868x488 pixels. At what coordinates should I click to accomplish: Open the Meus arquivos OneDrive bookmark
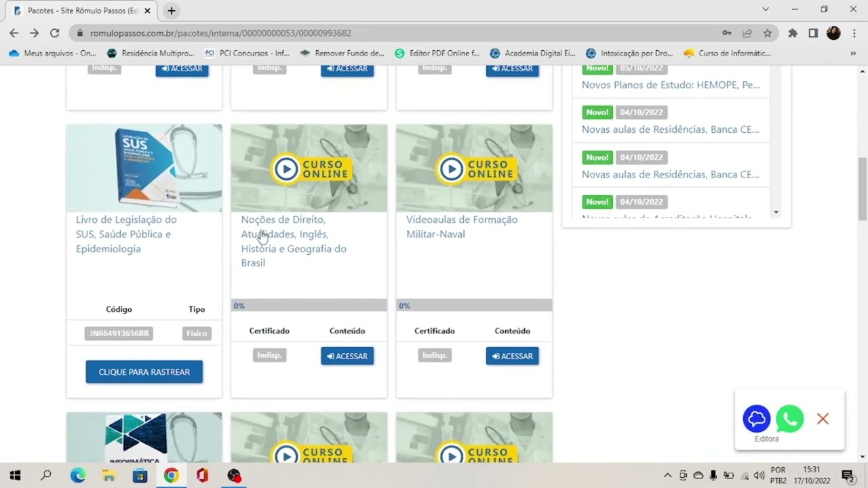(x=53, y=53)
